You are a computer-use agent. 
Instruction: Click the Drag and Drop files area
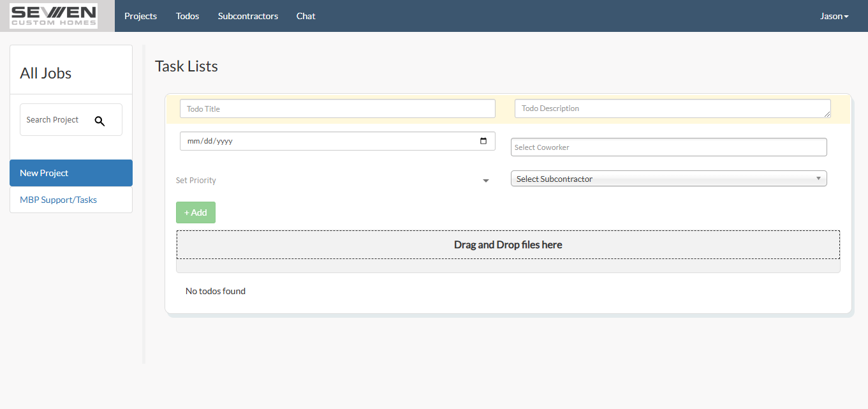[x=508, y=244]
